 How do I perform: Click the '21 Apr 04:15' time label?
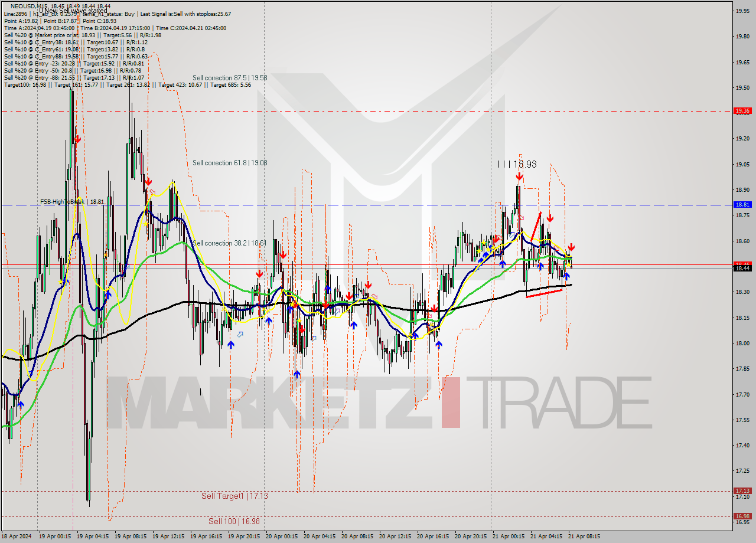click(x=546, y=537)
